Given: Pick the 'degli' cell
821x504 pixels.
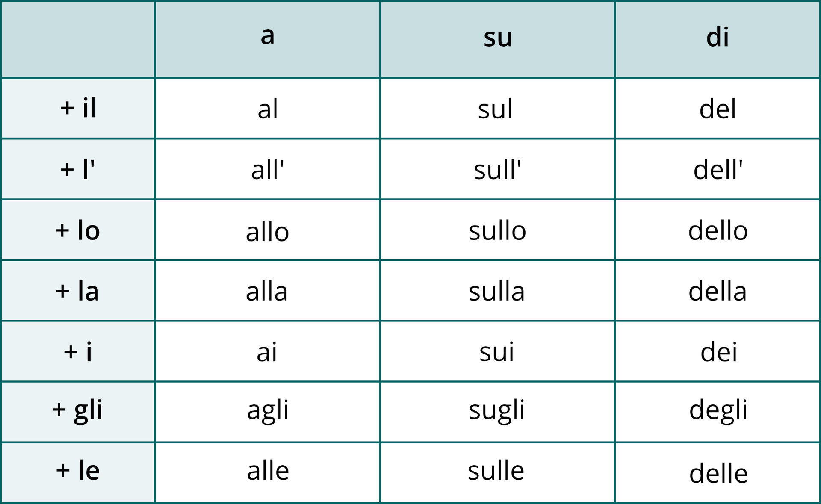Looking at the screenshot, I should click(718, 410).
